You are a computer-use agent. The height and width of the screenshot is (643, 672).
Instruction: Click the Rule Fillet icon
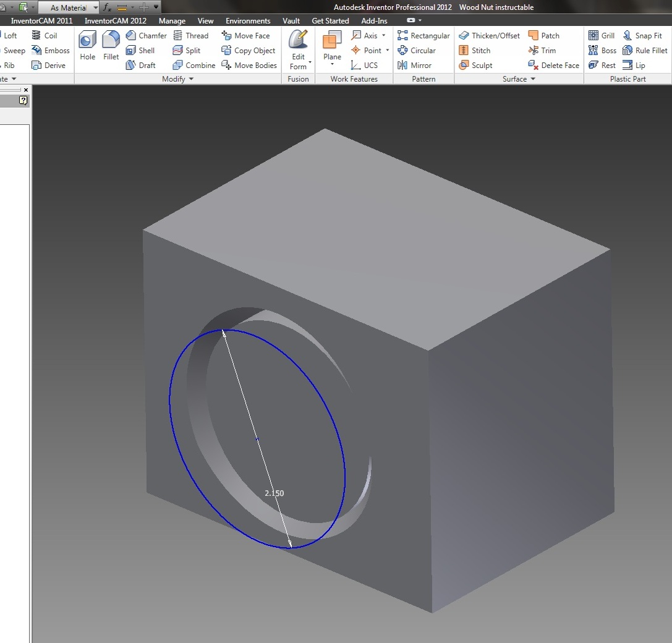(x=627, y=51)
